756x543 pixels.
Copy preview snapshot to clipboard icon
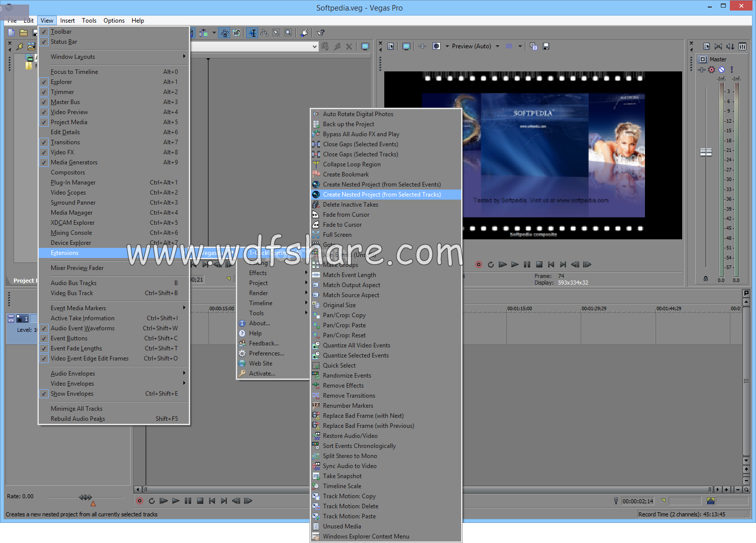[533, 46]
